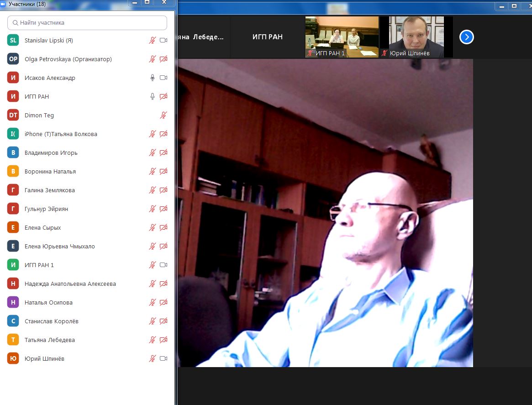Click Dimon Teg's muted microphone icon

click(163, 116)
